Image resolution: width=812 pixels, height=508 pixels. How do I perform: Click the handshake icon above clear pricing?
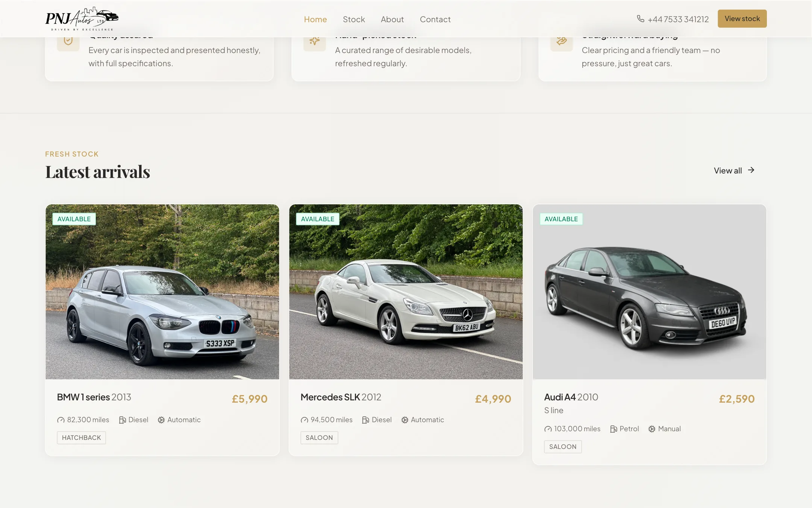click(x=562, y=41)
